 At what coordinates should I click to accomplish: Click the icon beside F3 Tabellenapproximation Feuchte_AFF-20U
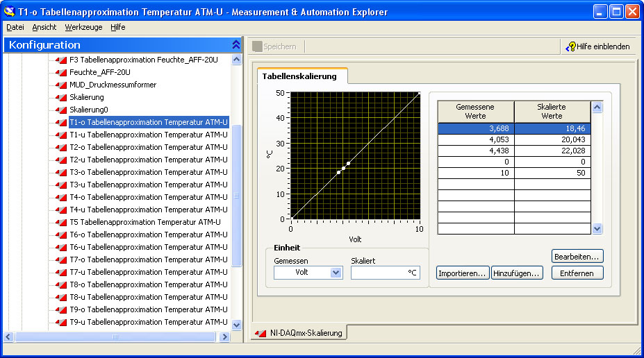pos(60,60)
